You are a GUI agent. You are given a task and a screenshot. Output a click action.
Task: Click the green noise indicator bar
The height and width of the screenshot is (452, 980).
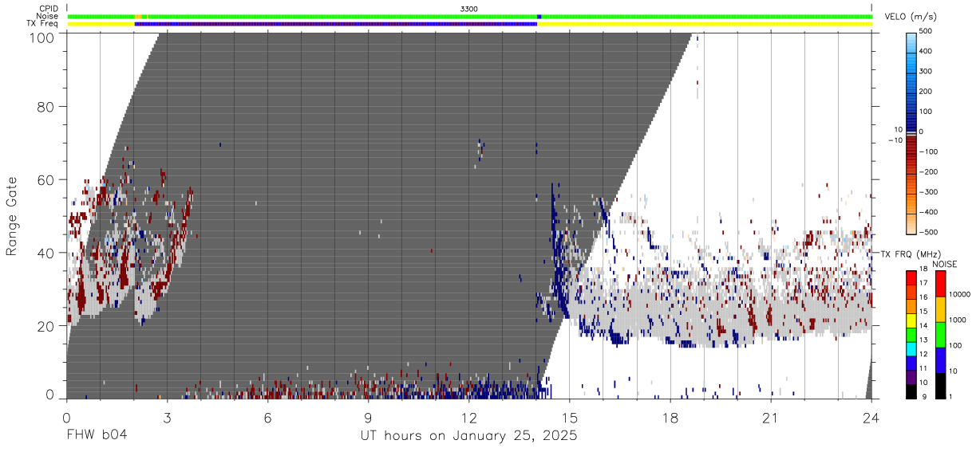point(469,16)
